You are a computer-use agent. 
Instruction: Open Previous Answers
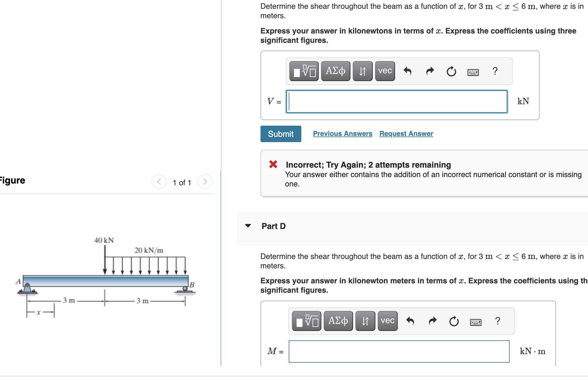[x=342, y=134]
